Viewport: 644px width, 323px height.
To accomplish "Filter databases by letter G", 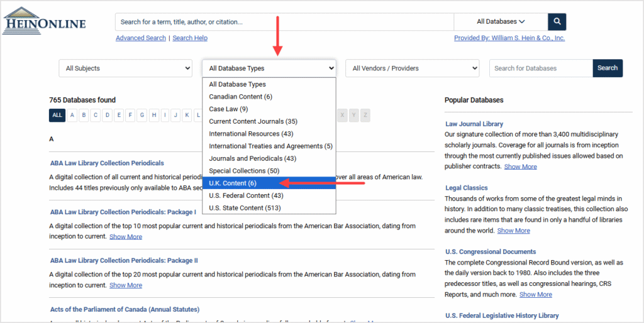I will (x=142, y=116).
